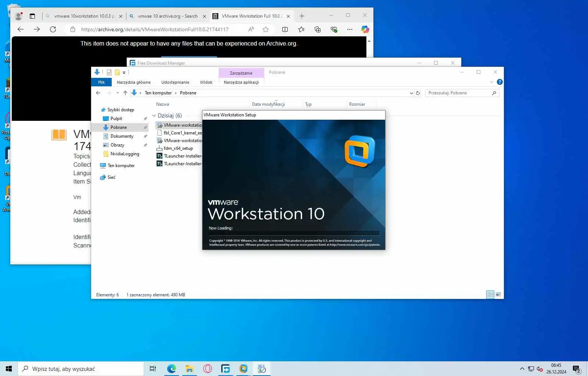Open the Widok ribbon tab
Screen dimensions: 588x376
tap(206, 82)
